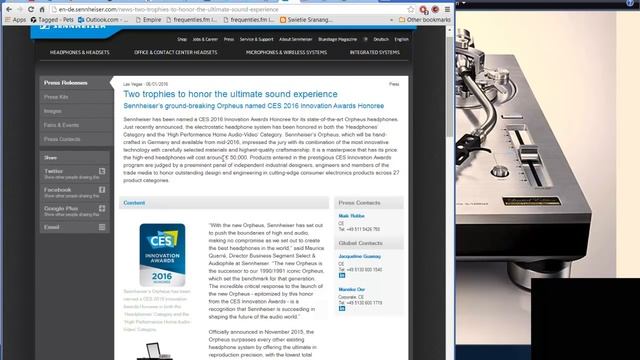Screen dimensions: 640x360
Task: Open the last global contact name link
Action: click(x=351, y=289)
